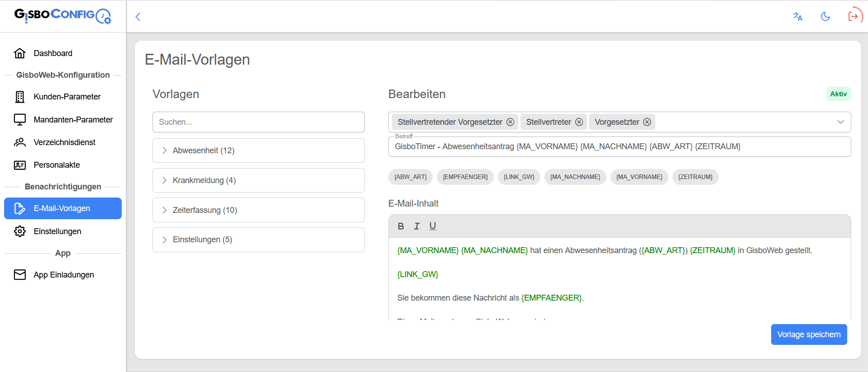The width and height of the screenshot is (868, 372).
Task: Insert the {MA_VORNAME} placeholder chip
Action: (x=639, y=177)
